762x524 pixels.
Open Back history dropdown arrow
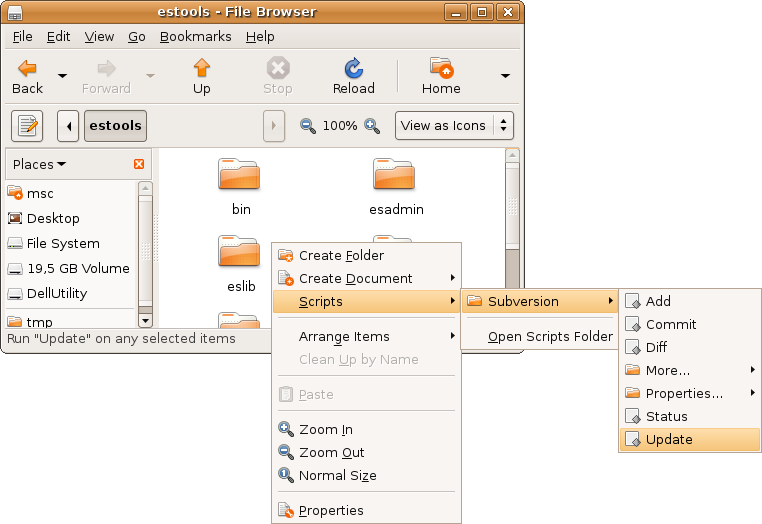click(x=62, y=76)
